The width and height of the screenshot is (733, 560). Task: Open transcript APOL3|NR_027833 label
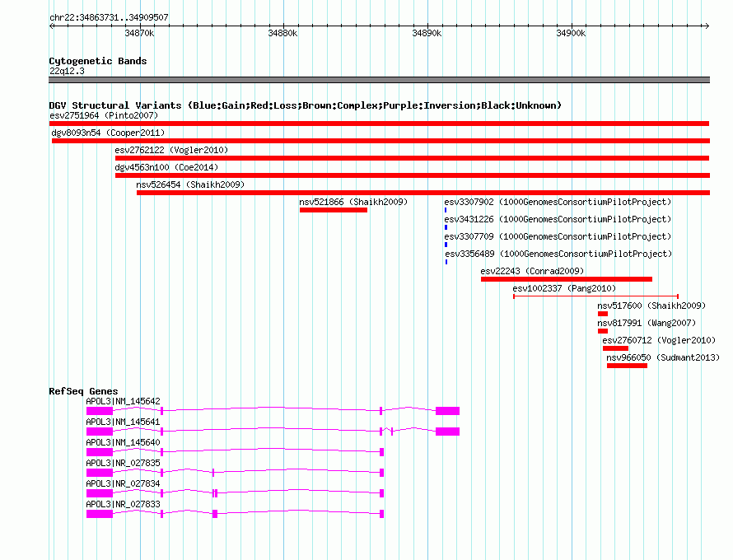[x=123, y=504]
